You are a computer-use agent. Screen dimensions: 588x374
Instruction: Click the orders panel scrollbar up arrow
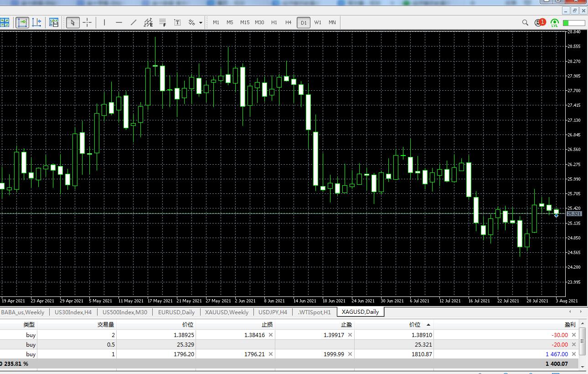583,324
